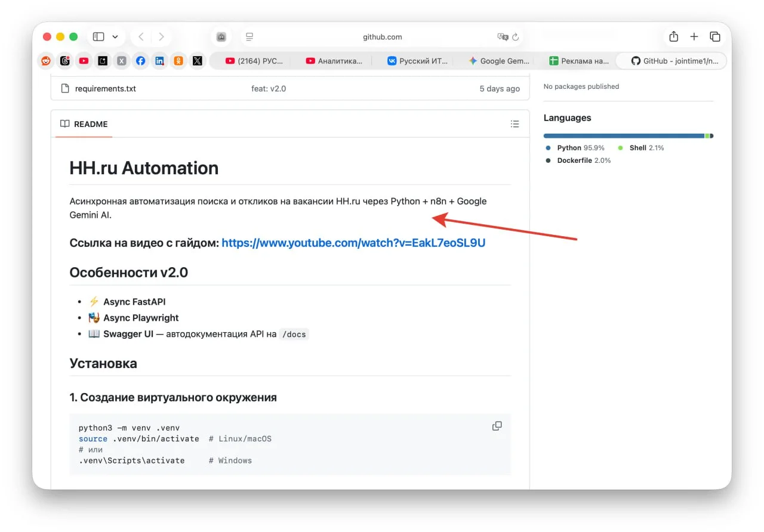Switch to the Аналитика YouTube tab

pos(335,61)
